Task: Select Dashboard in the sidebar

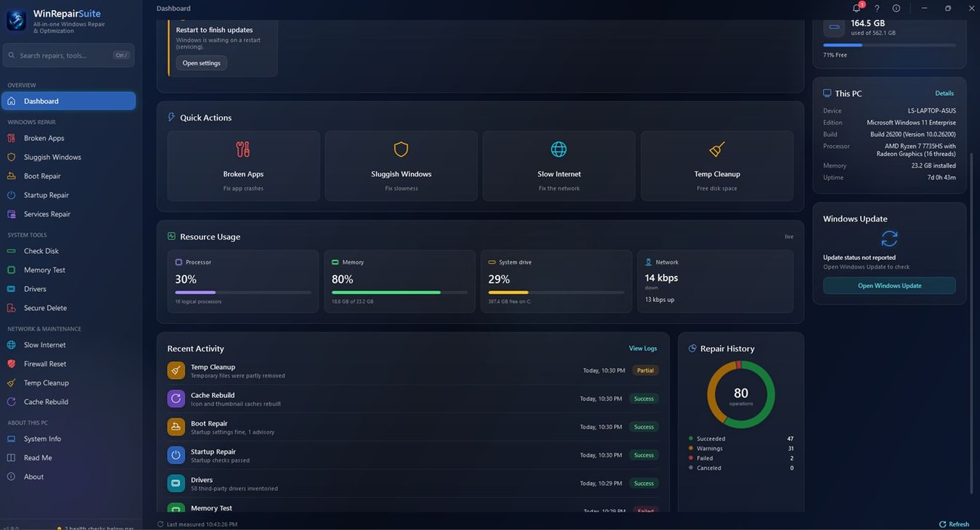Action: click(x=68, y=101)
